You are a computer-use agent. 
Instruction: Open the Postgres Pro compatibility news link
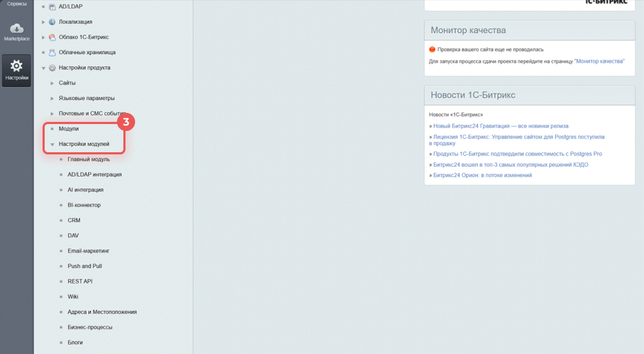pos(517,154)
